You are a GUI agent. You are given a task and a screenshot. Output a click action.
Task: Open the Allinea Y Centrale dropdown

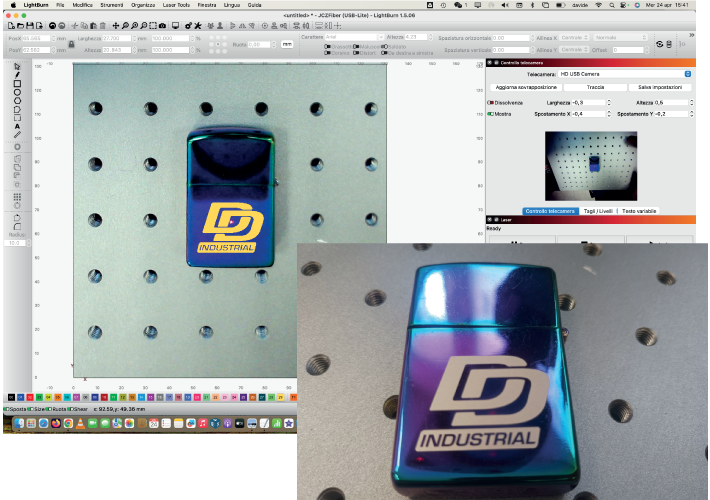pos(574,49)
